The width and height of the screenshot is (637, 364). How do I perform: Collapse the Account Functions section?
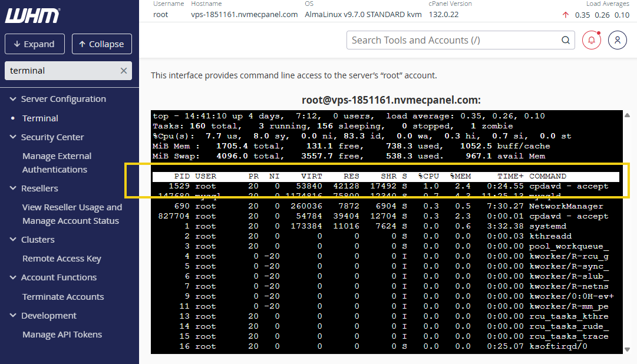(x=13, y=277)
